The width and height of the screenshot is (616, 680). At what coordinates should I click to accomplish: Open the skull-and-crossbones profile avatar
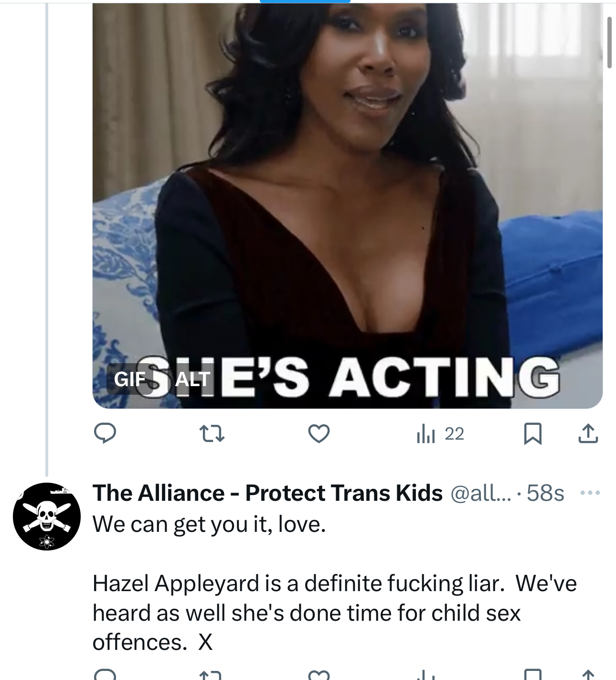coord(46,517)
